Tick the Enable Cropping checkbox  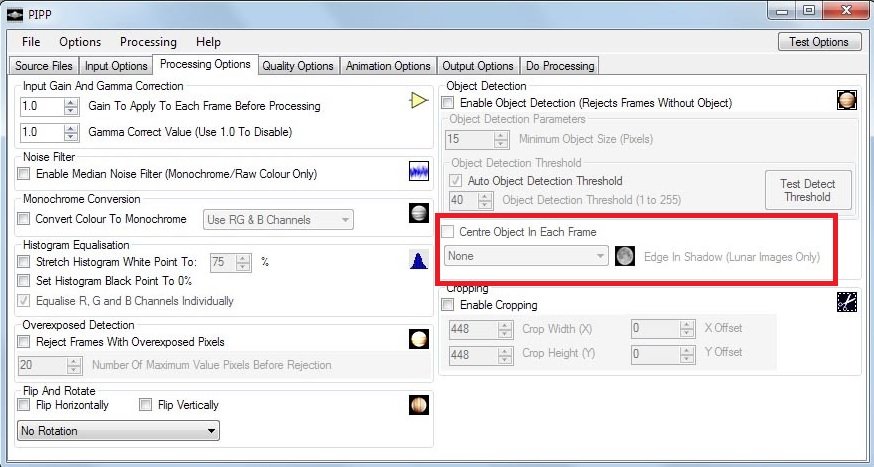(448, 305)
